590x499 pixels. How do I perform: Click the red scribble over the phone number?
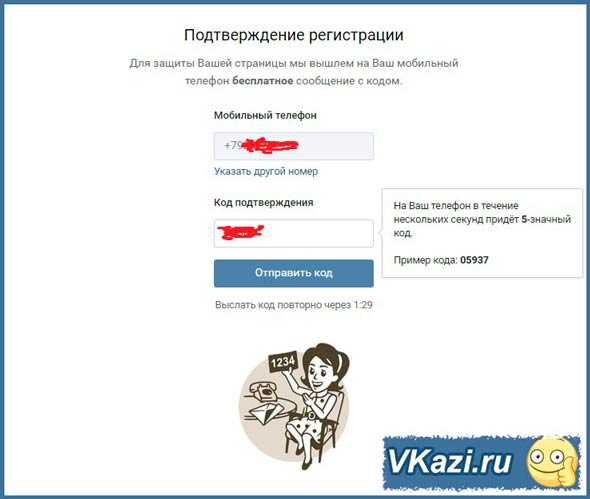pos(270,146)
